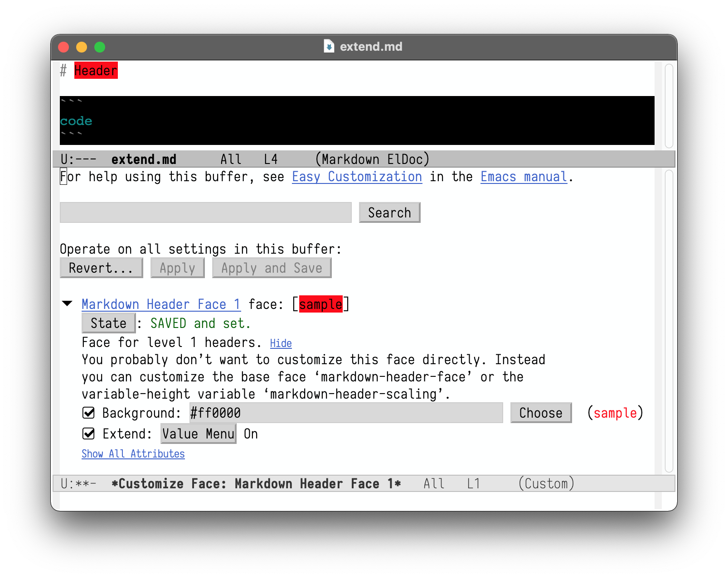Open the State menu button
This screenshot has width=728, height=578.
(x=108, y=323)
